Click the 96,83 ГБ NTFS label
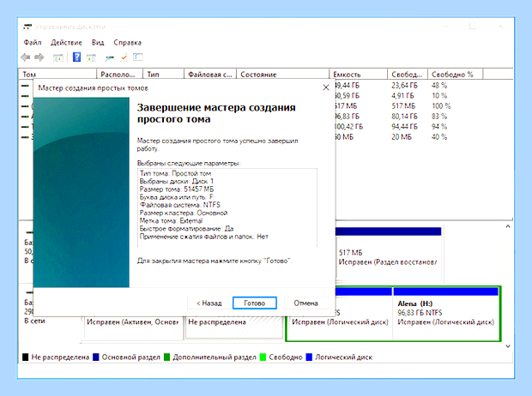 click(420, 313)
